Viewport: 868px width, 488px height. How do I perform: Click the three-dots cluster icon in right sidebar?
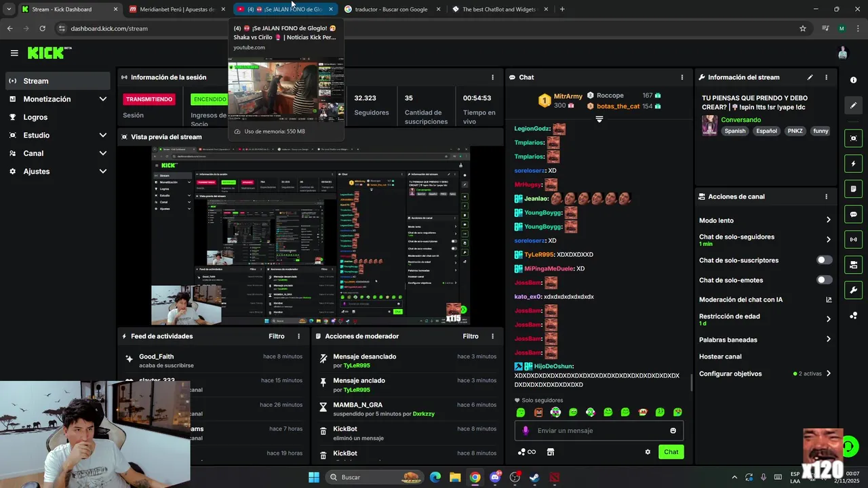[853, 316]
